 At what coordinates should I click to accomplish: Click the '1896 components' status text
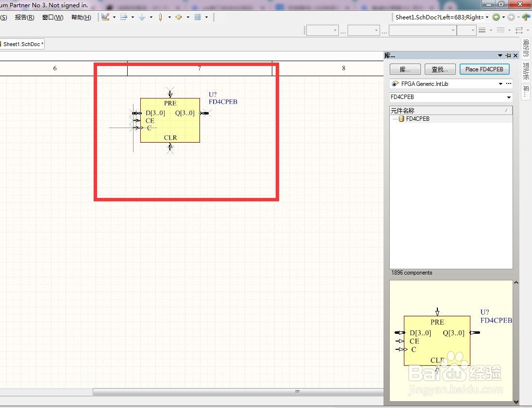tap(412, 273)
